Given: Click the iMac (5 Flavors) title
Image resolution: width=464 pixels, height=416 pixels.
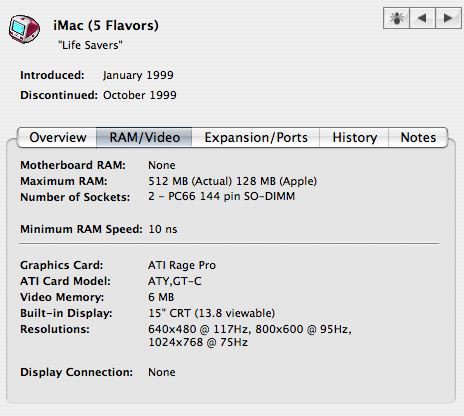Looking at the screenshot, I should pyautogui.click(x=106, y=25).
